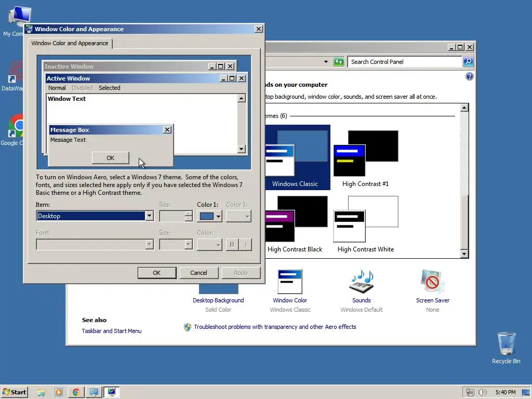Toggle the Italic font button
The width and height of the screenshot is (532, 399).
(246, 244)
